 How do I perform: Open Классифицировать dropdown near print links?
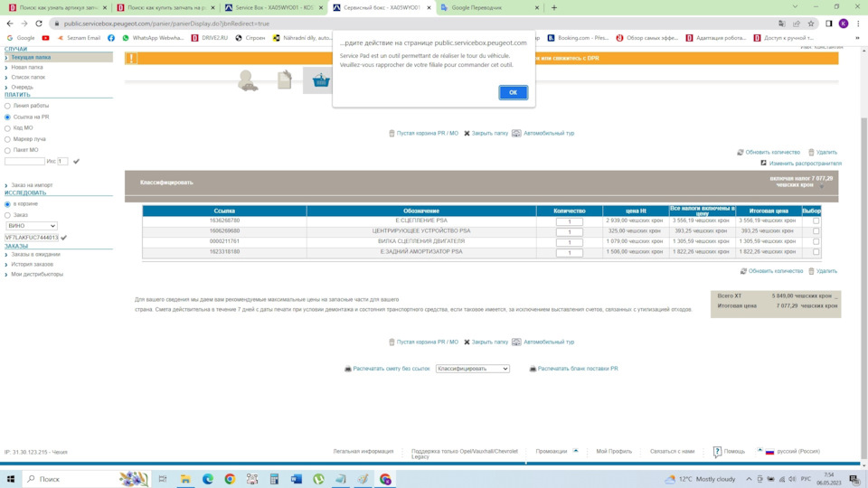pyautogui.click(x=472, y=369)
